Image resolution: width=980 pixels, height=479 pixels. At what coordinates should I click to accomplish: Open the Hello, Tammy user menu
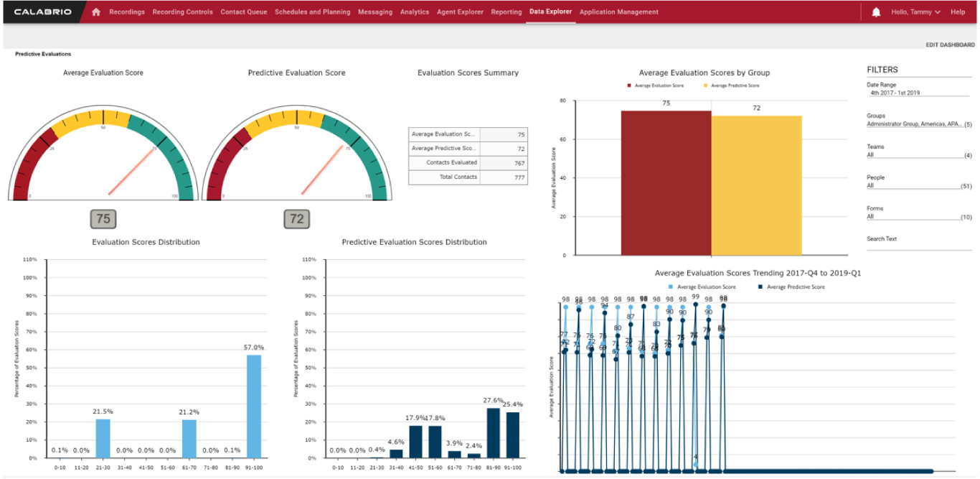915,12
